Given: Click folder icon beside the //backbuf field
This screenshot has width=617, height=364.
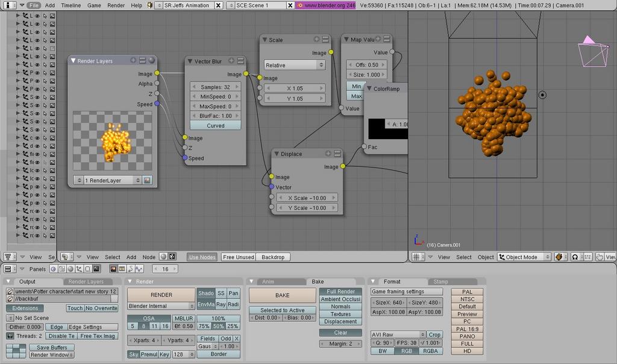Looking at the screenshot, I should [x=10, y=299].
